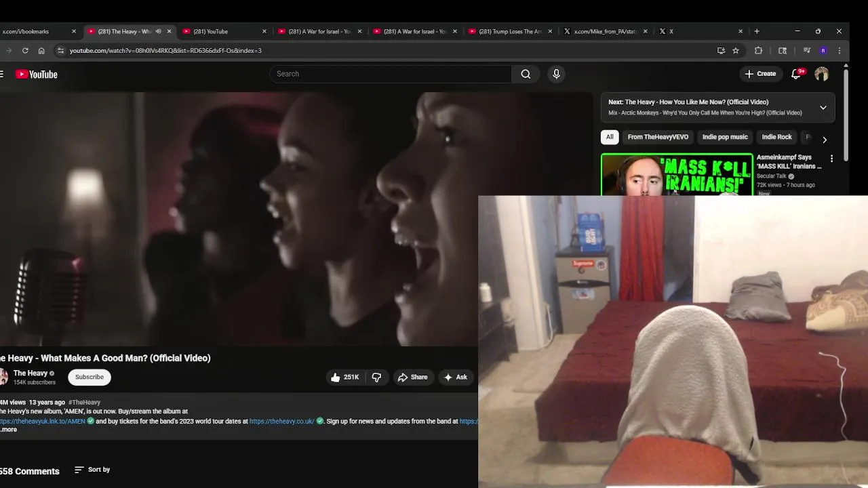Share the video
868x488 pixels.
pos(412,377)
